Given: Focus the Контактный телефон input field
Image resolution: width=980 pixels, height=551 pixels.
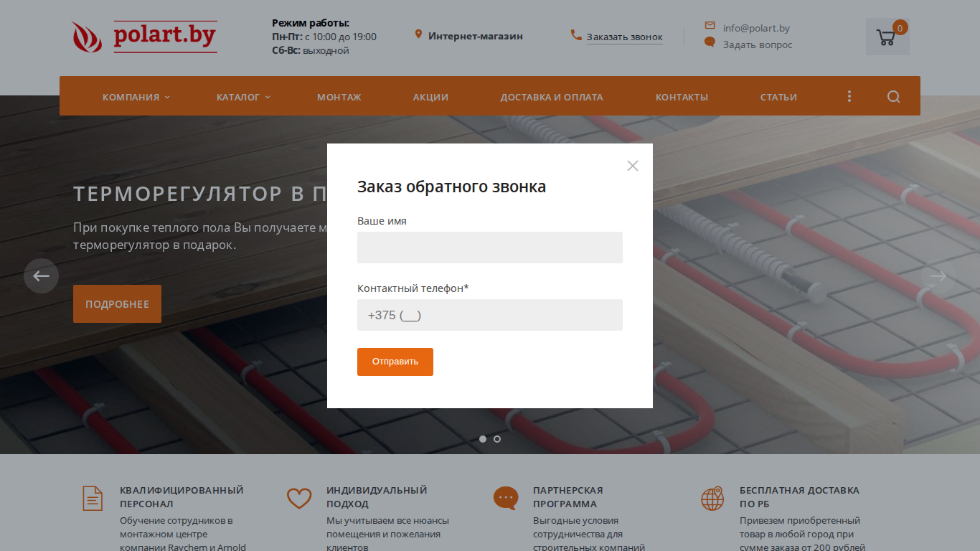Looking at the screenshot, I should (490, 315).
